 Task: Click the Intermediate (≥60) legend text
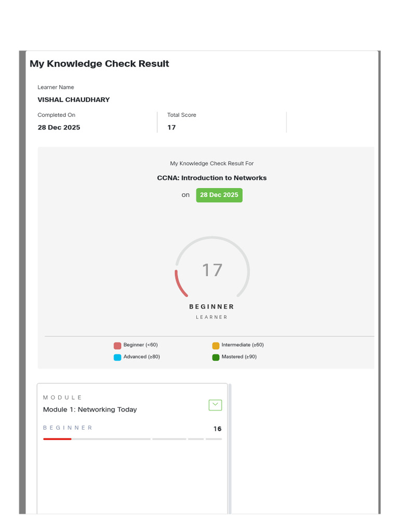[x=243, y=345]
